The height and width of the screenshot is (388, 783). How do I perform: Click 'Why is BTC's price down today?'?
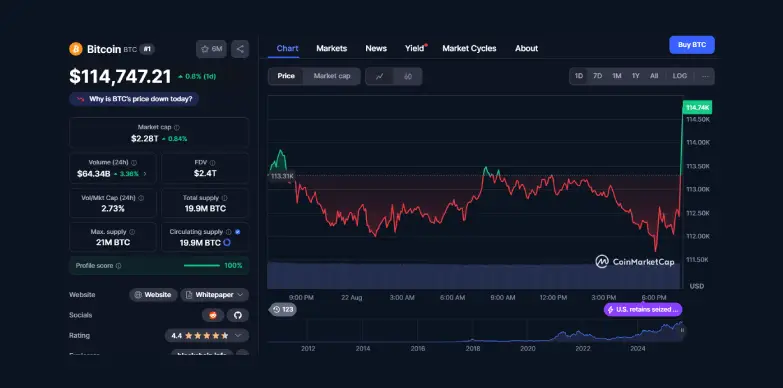134,99
